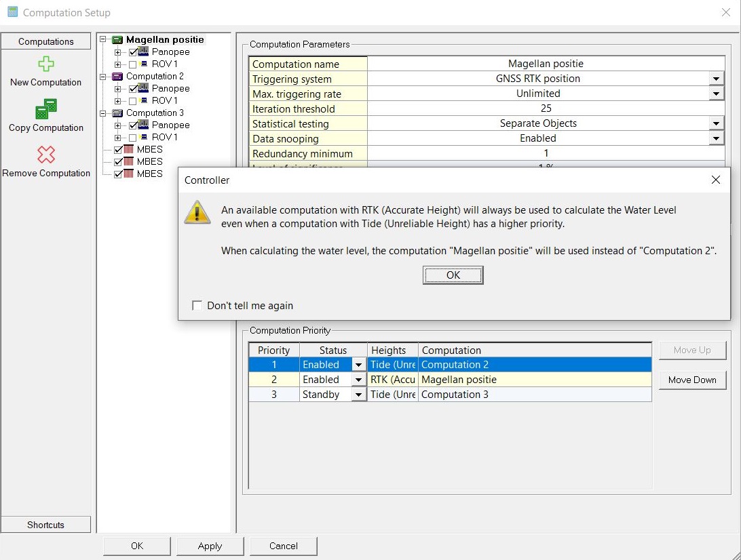Close the Controller warning dialog
This screenshot has width=741, height=560.
pyautogui.click(x=715, y=180)
